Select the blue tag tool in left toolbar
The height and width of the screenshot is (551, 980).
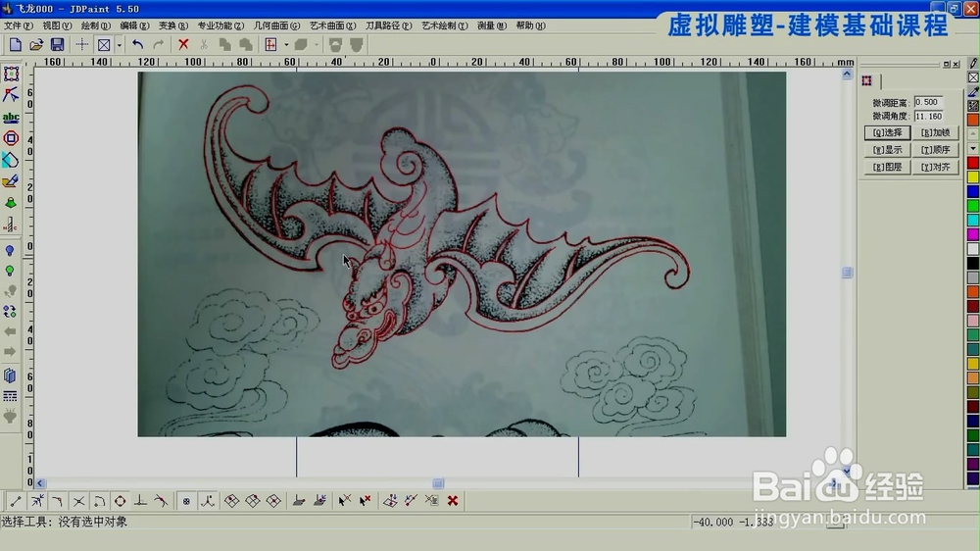[11, 160]
